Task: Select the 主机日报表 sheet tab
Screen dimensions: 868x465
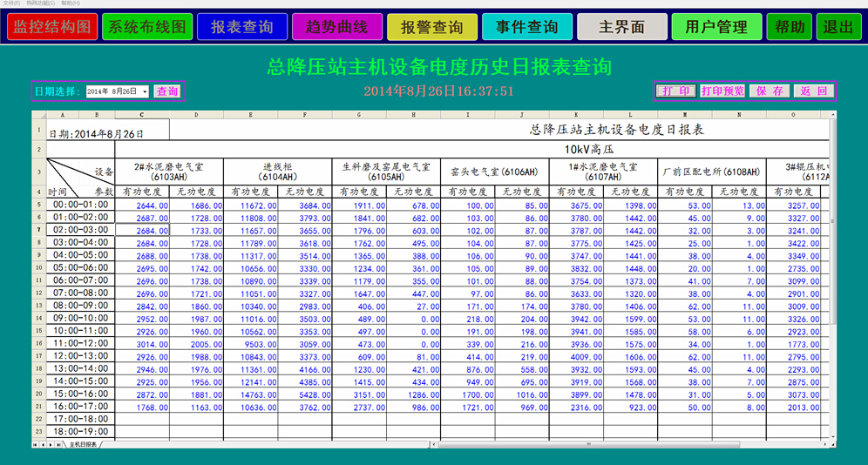Action: click(84, 444)
